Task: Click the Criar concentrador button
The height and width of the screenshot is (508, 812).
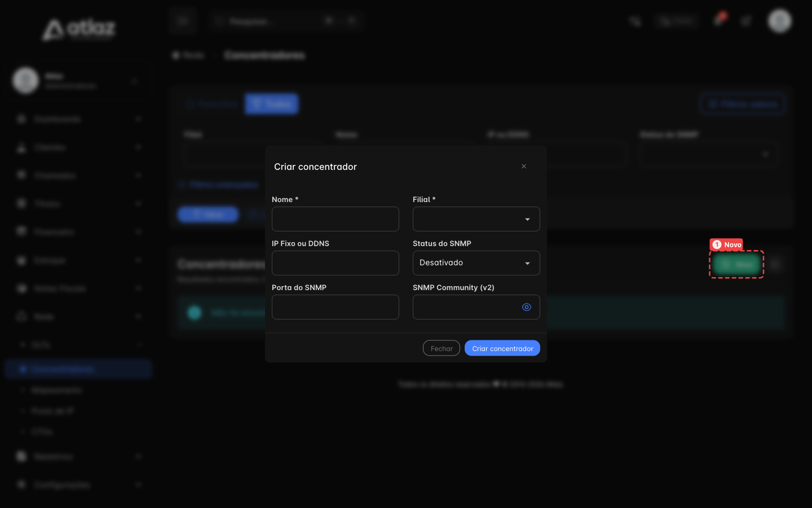Action: [x=502, y=348]
